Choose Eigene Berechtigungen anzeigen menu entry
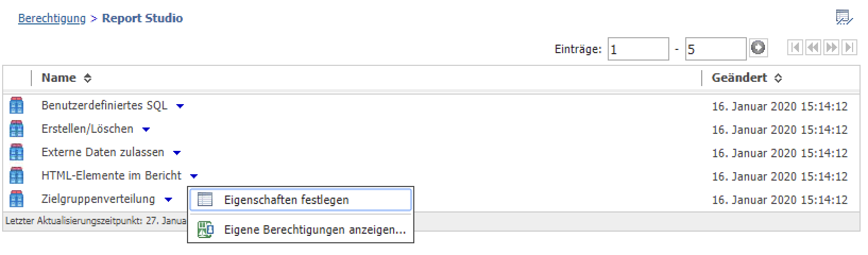 (x=314, y=230)
